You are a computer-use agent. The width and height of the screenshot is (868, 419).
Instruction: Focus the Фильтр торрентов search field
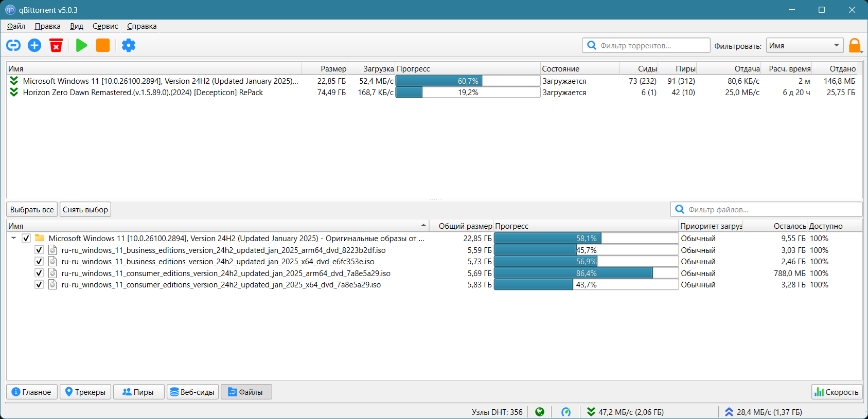[x=646, y=45]
